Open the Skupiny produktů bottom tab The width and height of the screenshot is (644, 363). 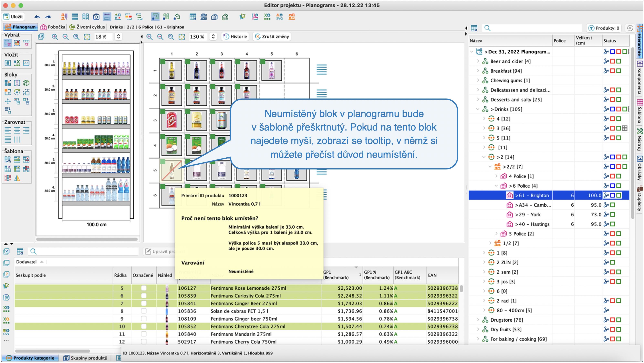(85, 358)
